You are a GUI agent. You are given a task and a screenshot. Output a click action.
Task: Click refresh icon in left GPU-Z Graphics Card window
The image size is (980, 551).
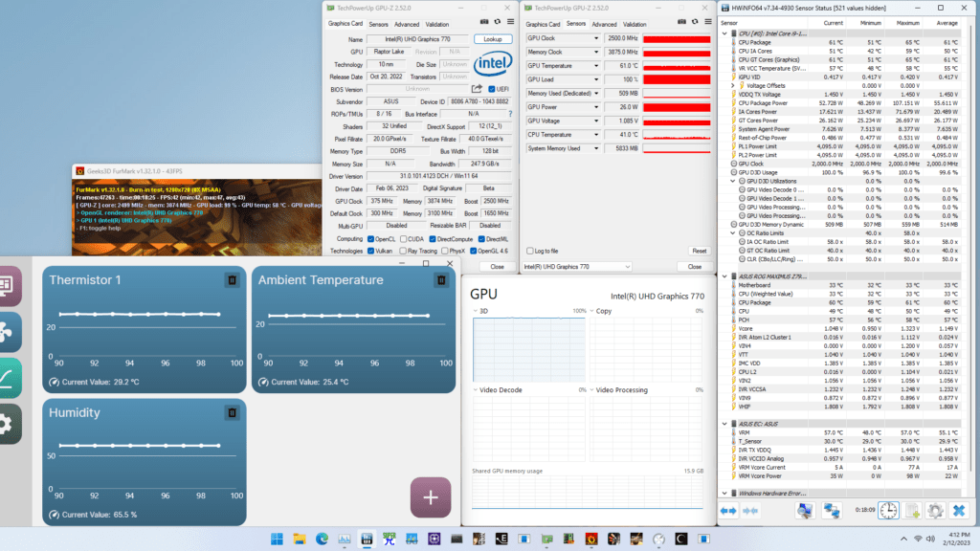click(x=498, y=22)
